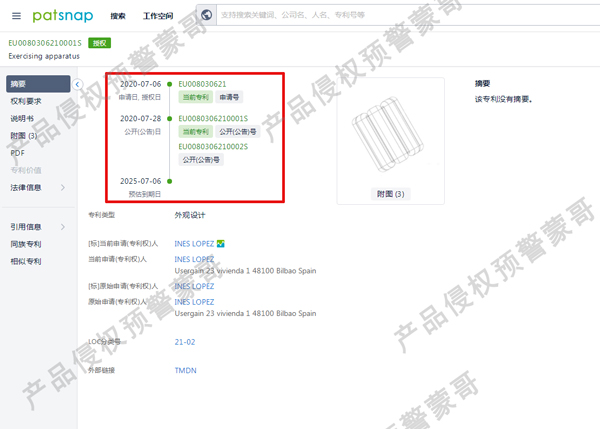Open the 工作空间 menu
This screenshot has height=429, width=600.
tap(158, 16)
